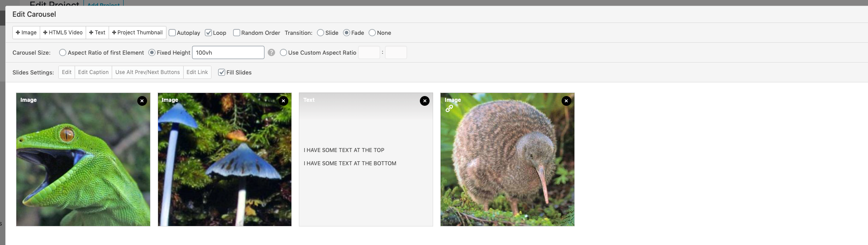
Task: Add a Project Thumbnail slide
Action: coord(138,33)
